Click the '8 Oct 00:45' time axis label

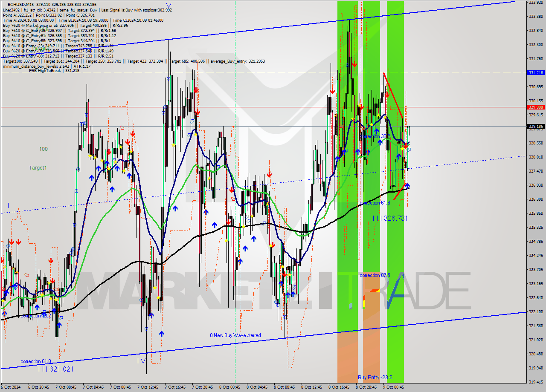pos(229,387)
